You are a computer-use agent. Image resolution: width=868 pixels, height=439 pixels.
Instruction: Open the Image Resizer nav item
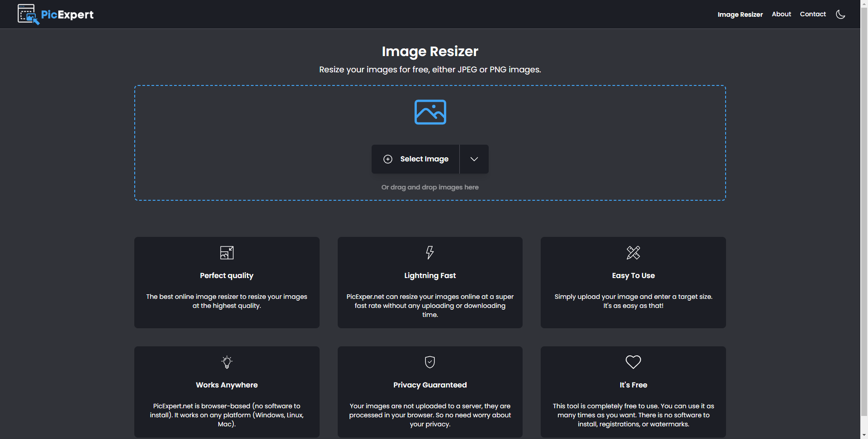(x=740, y=14)
